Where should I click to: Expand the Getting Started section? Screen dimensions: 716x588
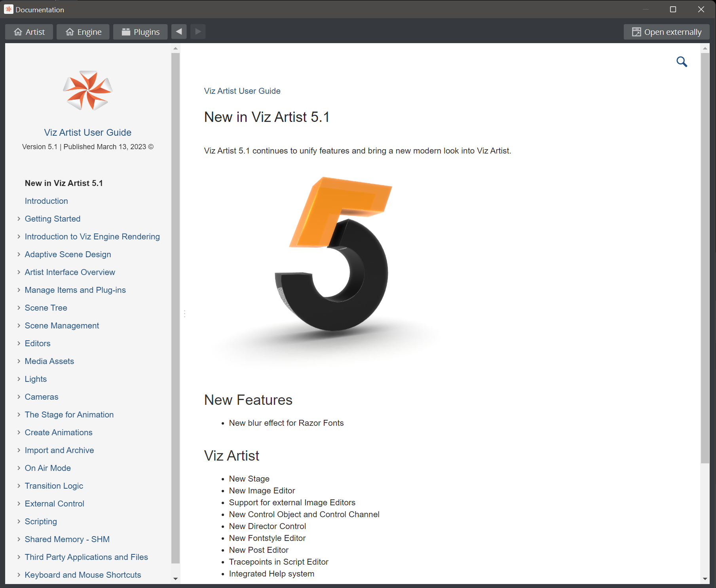(x=19, y=219)
